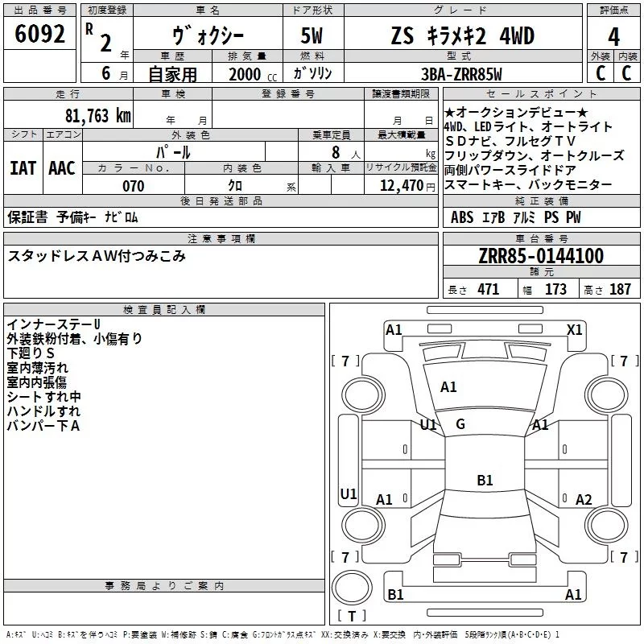Image resolution: width=644 pixels, height=644 pixels.
Task: Click the 事務局よりご案内 section header
Action: point(164,586)
